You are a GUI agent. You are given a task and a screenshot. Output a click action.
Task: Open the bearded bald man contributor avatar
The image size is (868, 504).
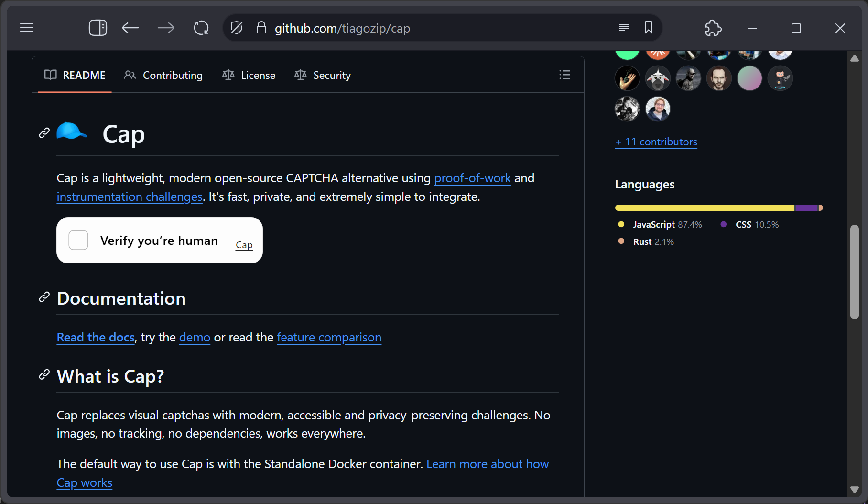point(719,78)
